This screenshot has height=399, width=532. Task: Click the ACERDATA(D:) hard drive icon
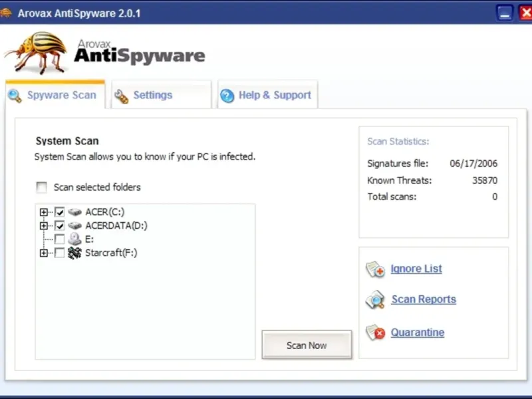[74, 225]
